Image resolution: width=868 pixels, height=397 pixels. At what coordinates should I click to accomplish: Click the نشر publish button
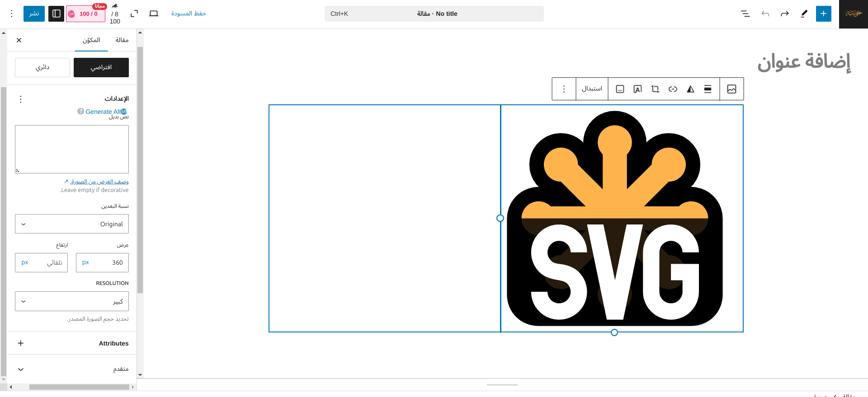34,14
